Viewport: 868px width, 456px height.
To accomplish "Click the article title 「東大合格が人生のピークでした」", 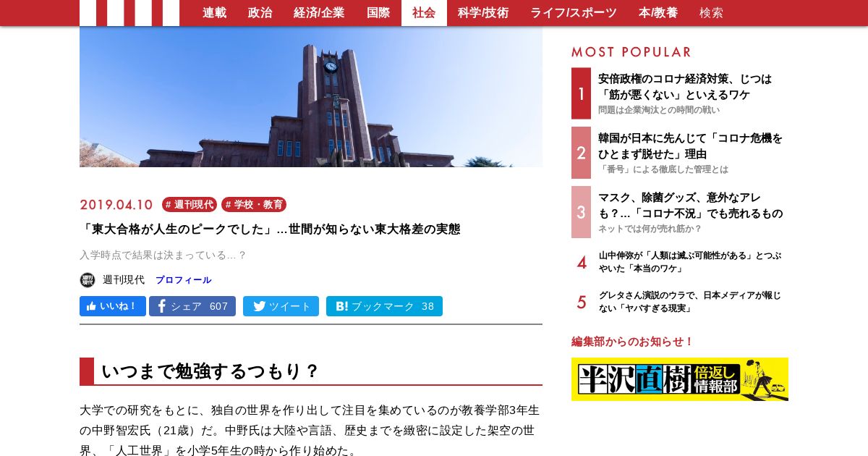I will point(270,229).
